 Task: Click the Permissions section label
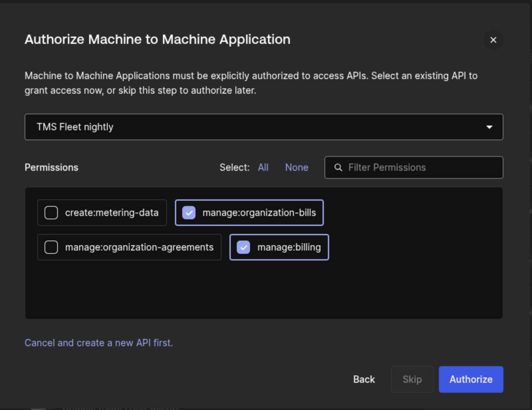point(52,167)
